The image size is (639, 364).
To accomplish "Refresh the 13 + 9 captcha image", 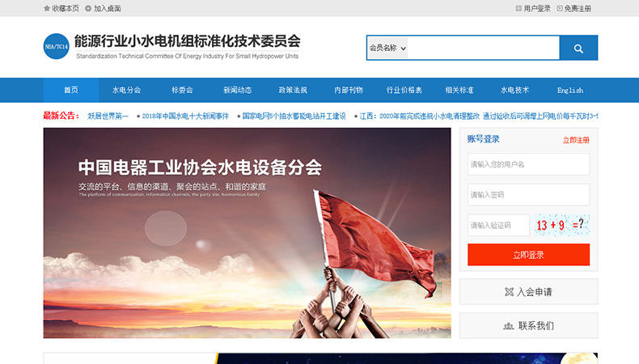I will coord(562,225).
